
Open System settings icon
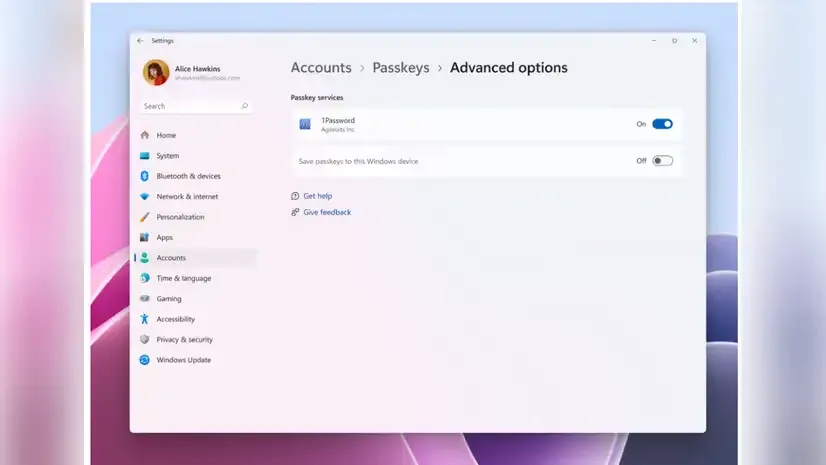(x=145, y=156)
